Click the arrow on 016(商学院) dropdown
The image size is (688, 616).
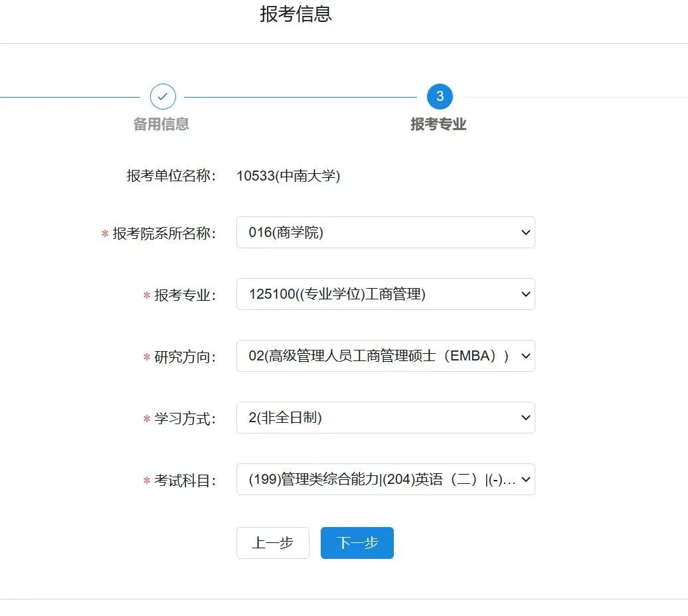pos(525,233)
